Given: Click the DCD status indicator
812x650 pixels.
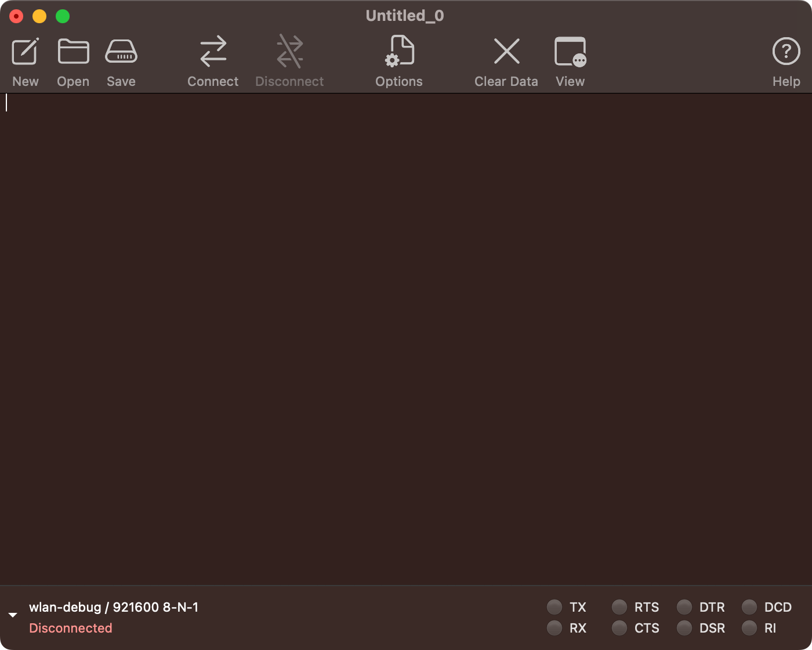Looking at the screenshot, I should click(749, 607).
